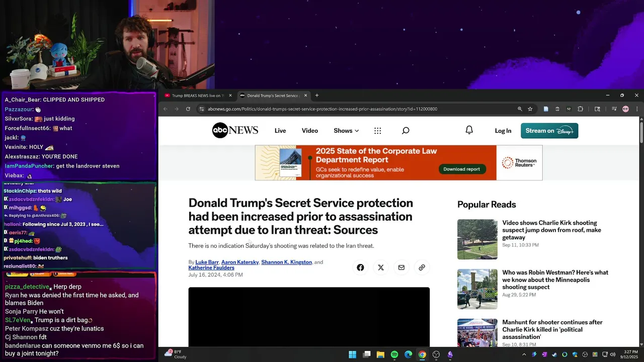Click chat message from IamPandaPuncher
The image size is (644, 362).
click(x=62, y=166)
